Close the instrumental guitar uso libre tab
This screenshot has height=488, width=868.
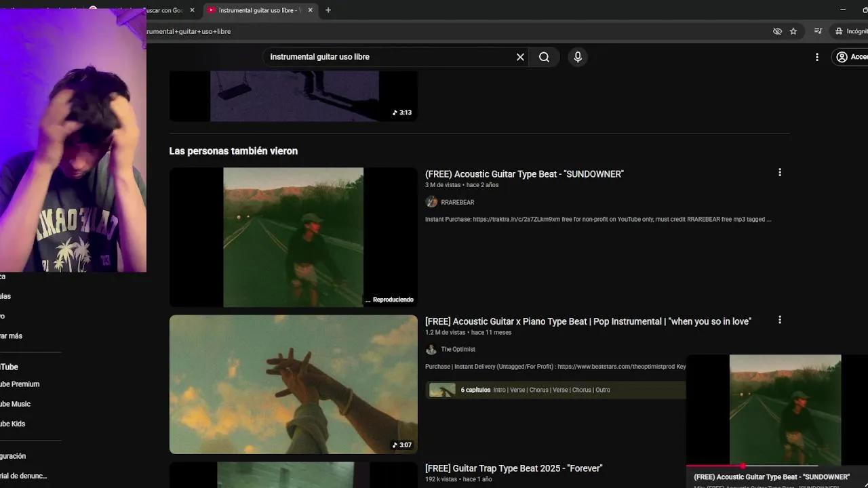pyautogui.click(x=311, y=10)
